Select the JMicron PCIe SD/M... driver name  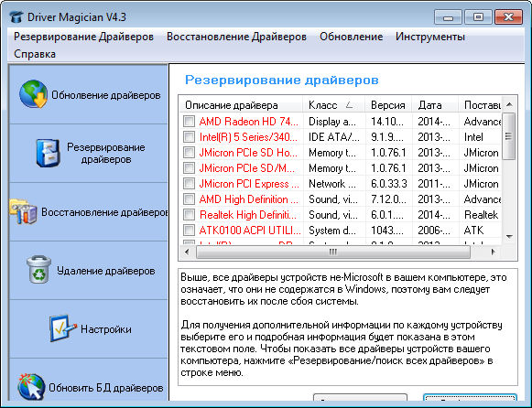coord(246,168)
